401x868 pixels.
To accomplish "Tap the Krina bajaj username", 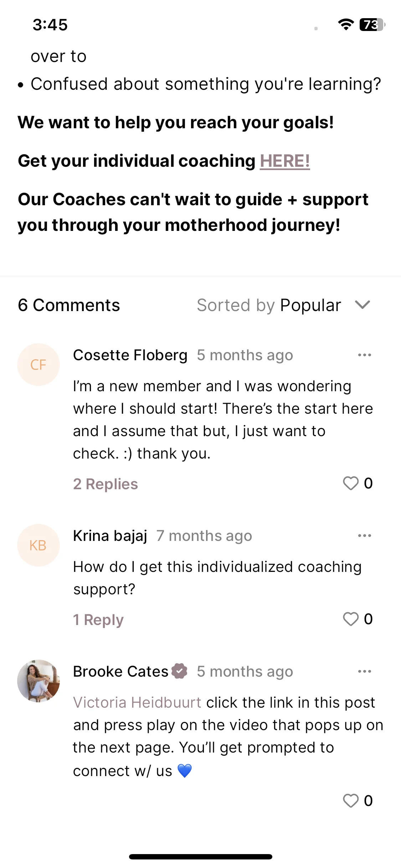I will [x=110, y=536].
